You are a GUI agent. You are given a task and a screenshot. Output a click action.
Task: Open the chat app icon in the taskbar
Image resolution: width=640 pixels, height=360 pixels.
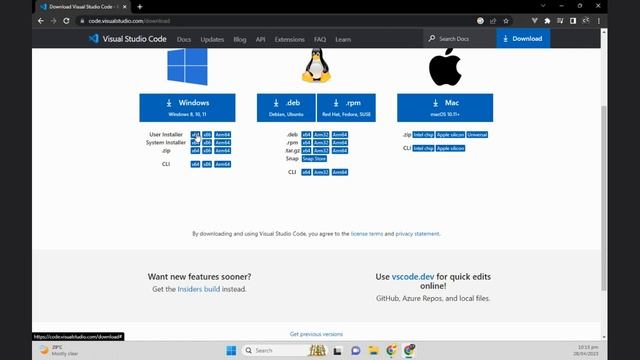click(356, 351)
